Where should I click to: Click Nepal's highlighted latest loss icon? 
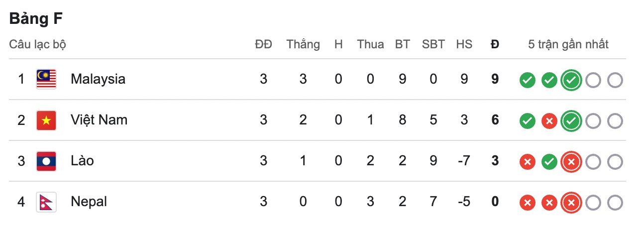(571, 203)
